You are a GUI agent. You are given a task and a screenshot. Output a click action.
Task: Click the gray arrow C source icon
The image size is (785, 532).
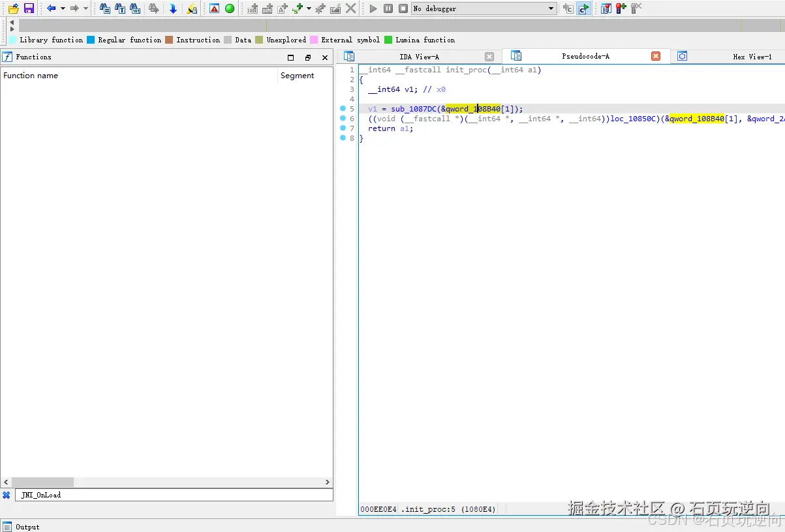[568, 8]
